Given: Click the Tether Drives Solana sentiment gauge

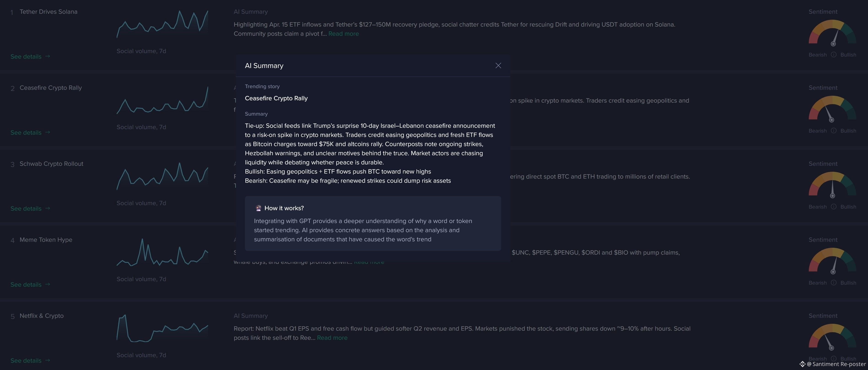Looking at the screenshot, I should pos(832,33).
